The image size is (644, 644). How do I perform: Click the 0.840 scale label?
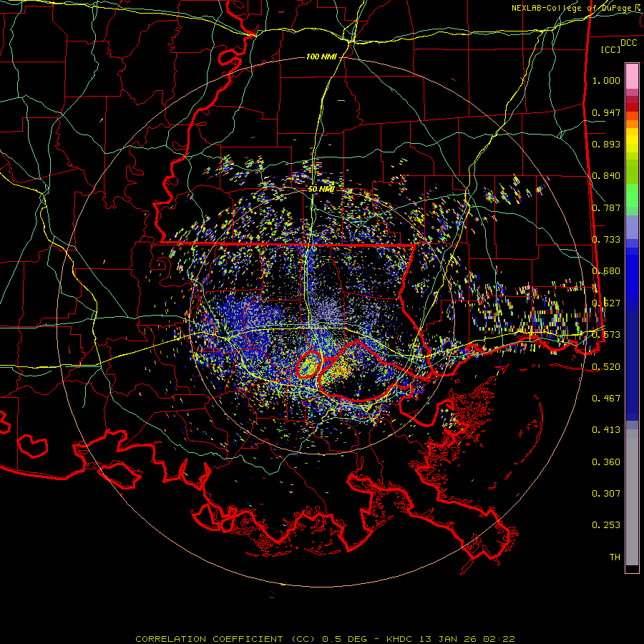pyautogui.click(x=606, y=176)
